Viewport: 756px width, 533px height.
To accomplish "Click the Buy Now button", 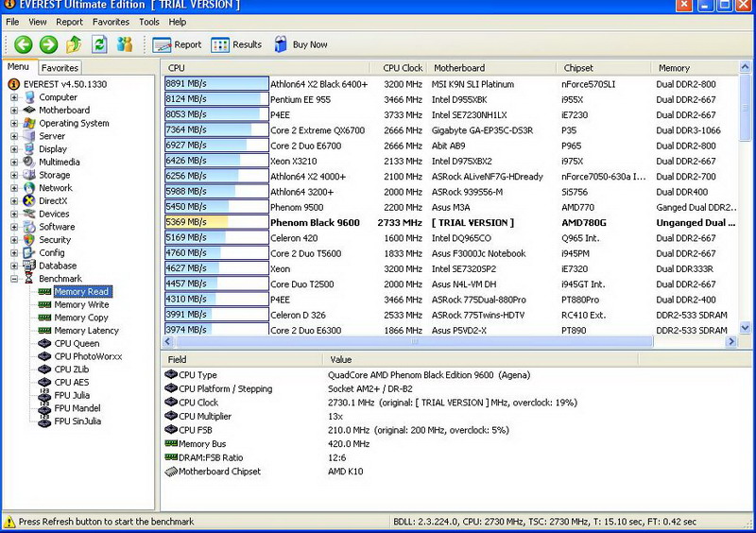I will point(301,44).
